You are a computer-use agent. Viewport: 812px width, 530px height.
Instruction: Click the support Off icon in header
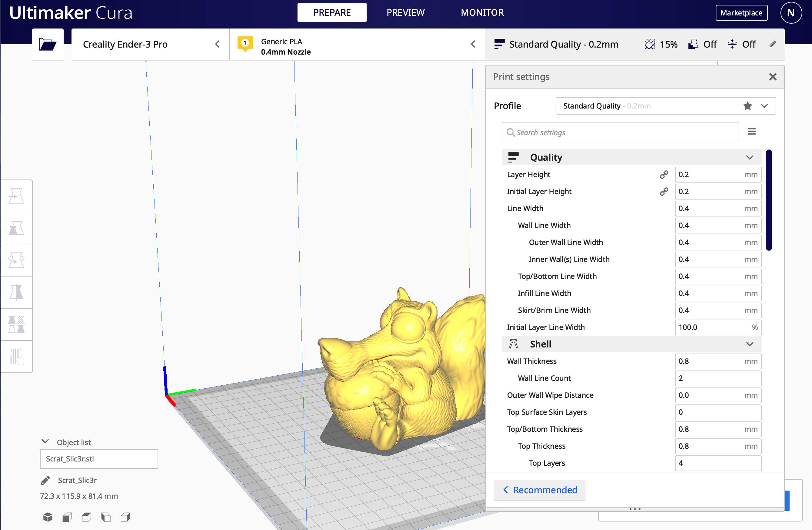click(x=693, y=44)
